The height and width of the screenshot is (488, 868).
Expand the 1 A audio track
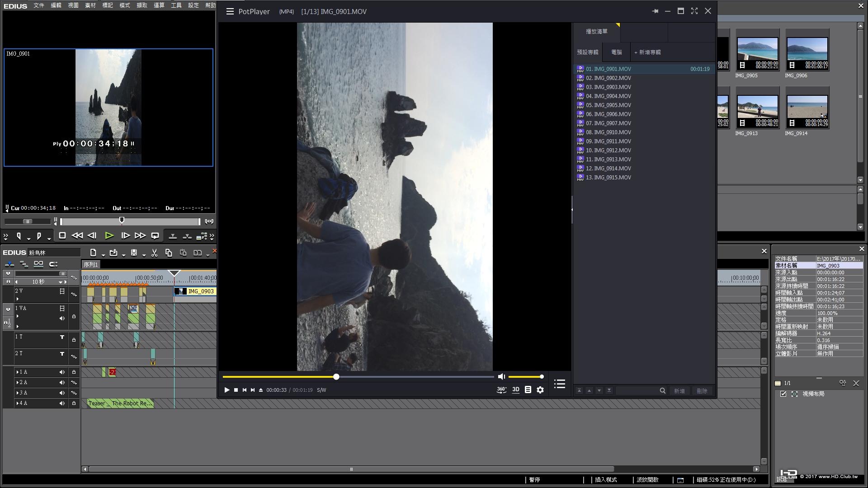coord(17,372)
